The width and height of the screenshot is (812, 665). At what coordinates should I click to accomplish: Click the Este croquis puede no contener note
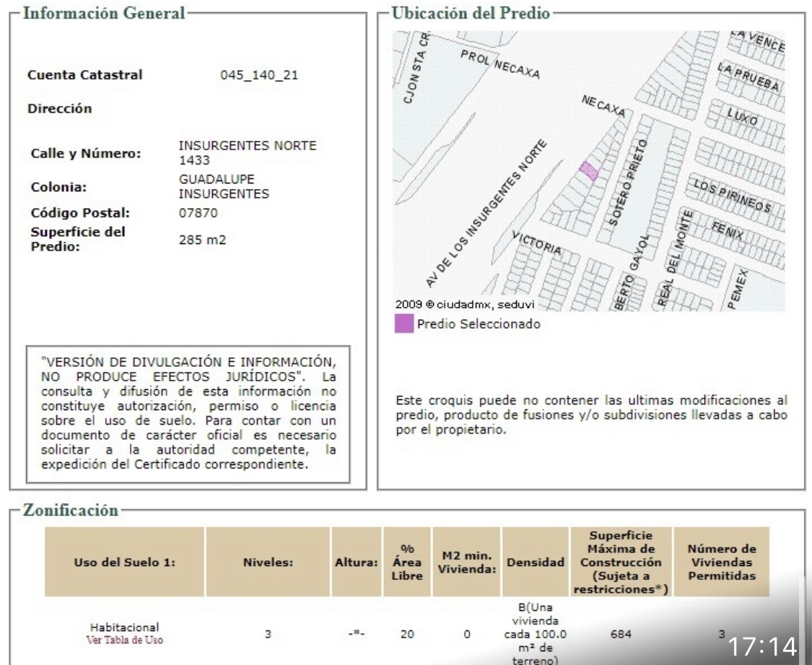[591, 415]
